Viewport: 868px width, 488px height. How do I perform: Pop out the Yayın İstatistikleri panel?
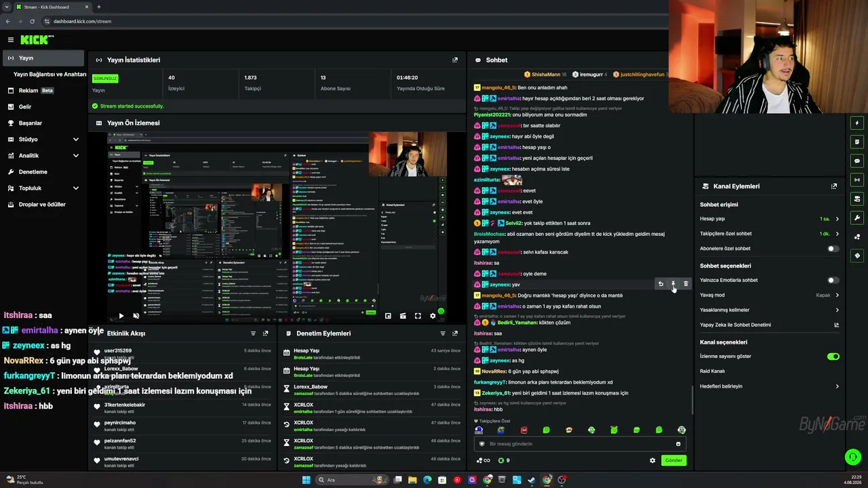click(455, 60)
